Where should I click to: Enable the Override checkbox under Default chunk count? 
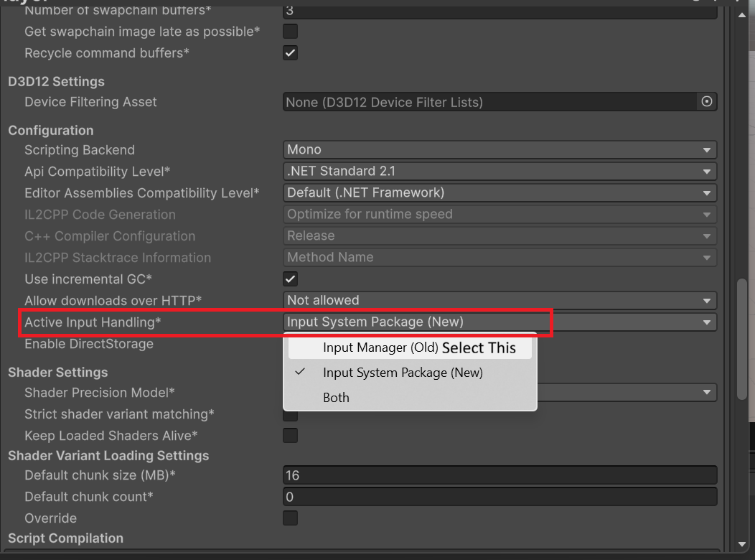click(x=290, y=518)
